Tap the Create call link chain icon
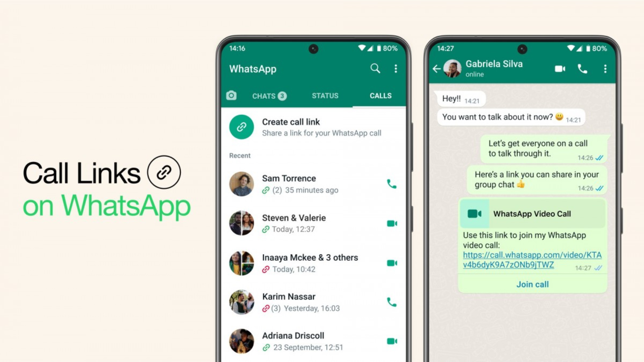This screenshot has width=644, height=362. click(x=241, y=126)
